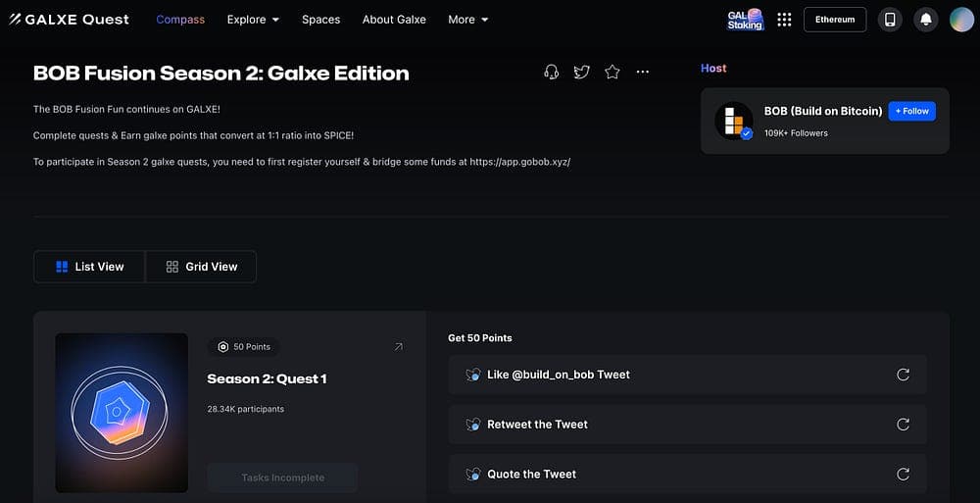Favorite the campaign with star icon
980x503 pixels.
coord(612,72)
